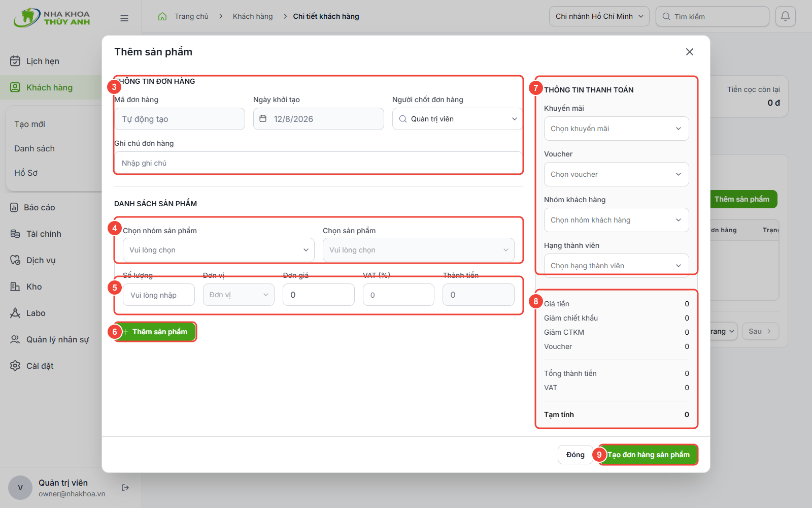Click the Nhập ghi chú input field

pyautogui.click(x=319, y=163)
